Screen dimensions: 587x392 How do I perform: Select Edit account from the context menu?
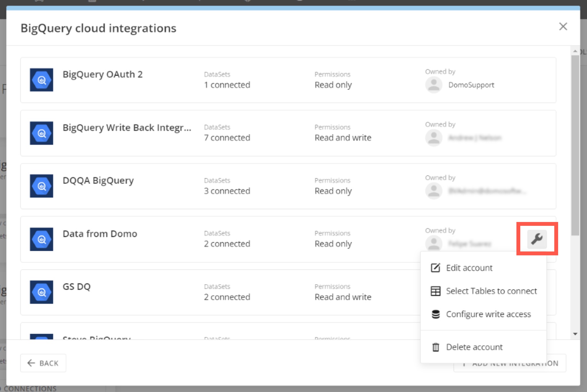point(469,268)
